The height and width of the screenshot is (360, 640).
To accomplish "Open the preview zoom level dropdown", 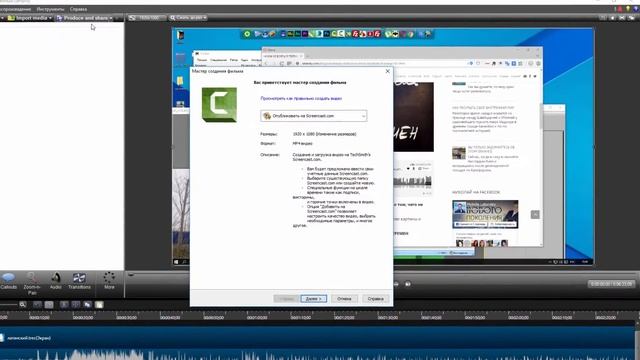I will pyautogui.click(x=188, y=18).
